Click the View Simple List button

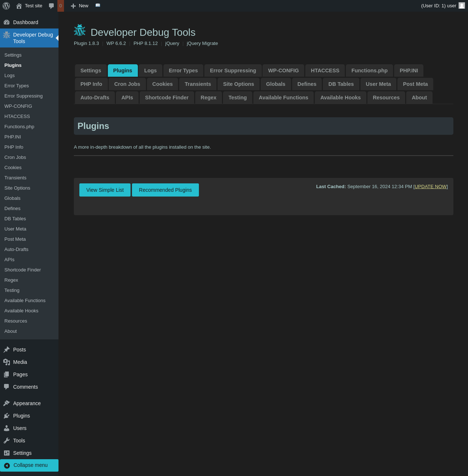105,190
